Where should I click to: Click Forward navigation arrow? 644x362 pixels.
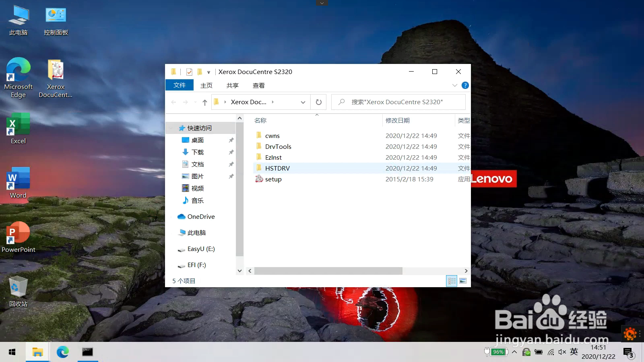pos(186,102)
